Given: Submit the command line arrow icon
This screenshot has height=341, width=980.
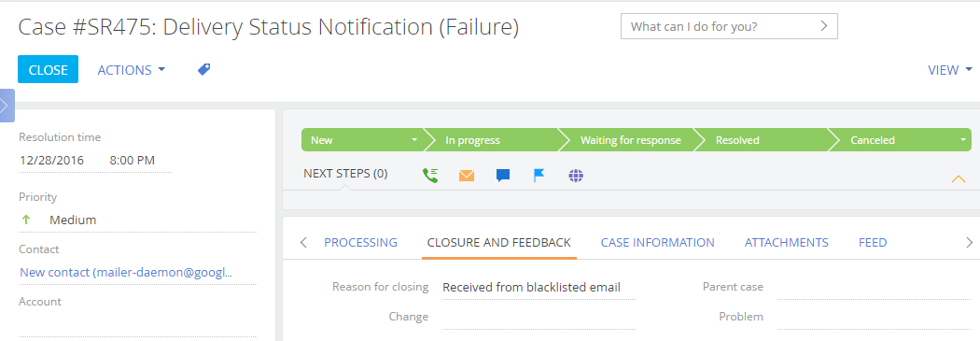Looking at the screenshot, I should click(x=824, y=26).
